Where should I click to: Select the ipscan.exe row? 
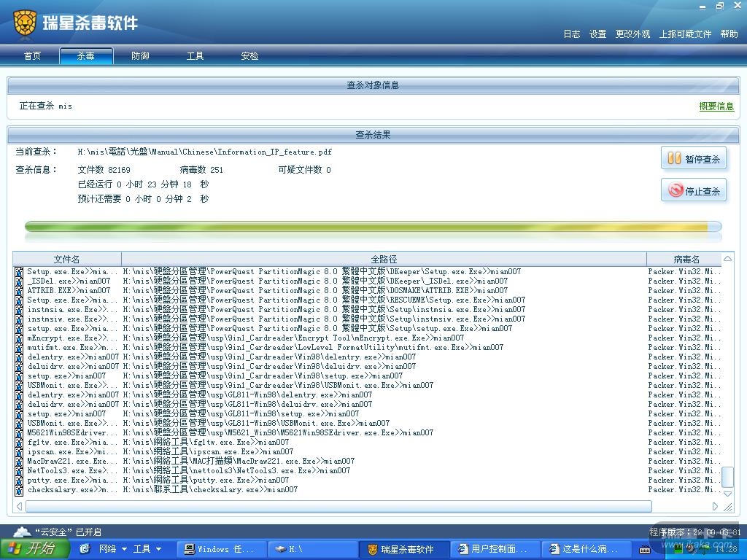368,451
